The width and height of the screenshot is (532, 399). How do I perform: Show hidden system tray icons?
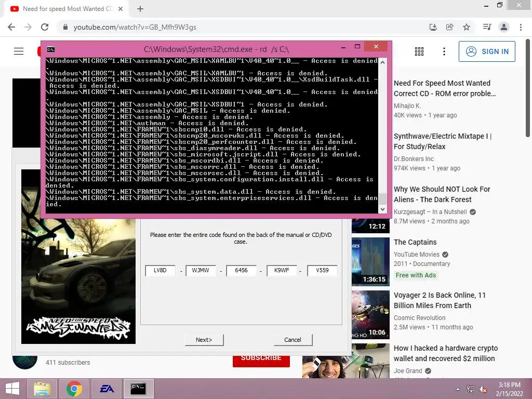(458, 389)
